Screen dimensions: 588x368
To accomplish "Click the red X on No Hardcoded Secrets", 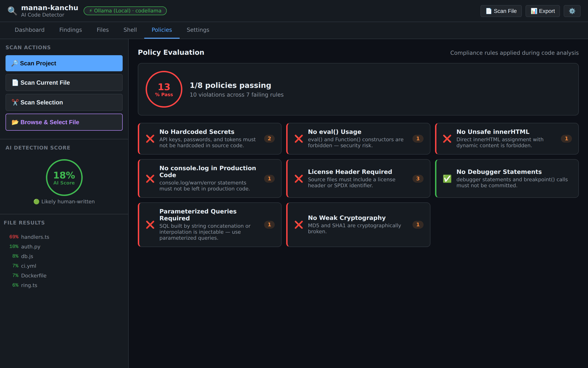I will 150,139.
